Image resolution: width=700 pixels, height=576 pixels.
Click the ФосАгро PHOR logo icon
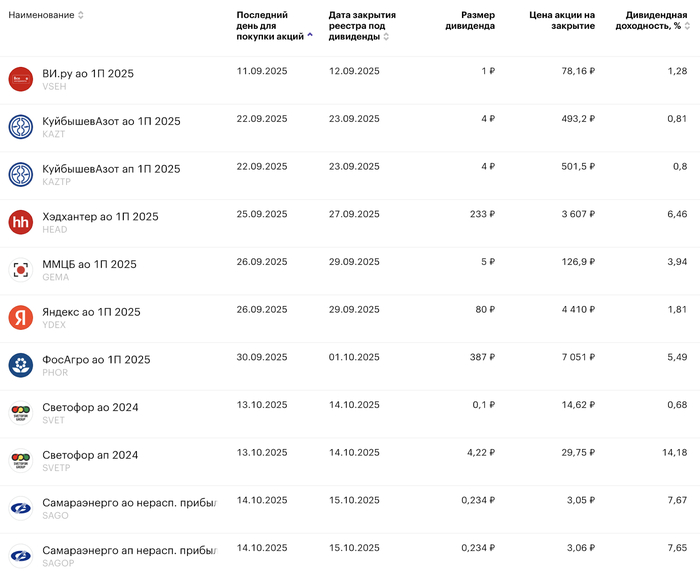[x=21, y=365]
